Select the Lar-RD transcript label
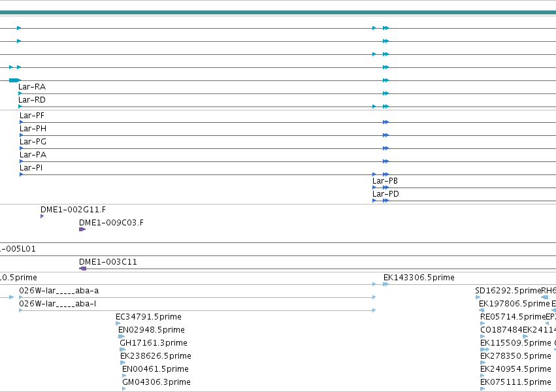556x392 pixels. tap(32, 100)
